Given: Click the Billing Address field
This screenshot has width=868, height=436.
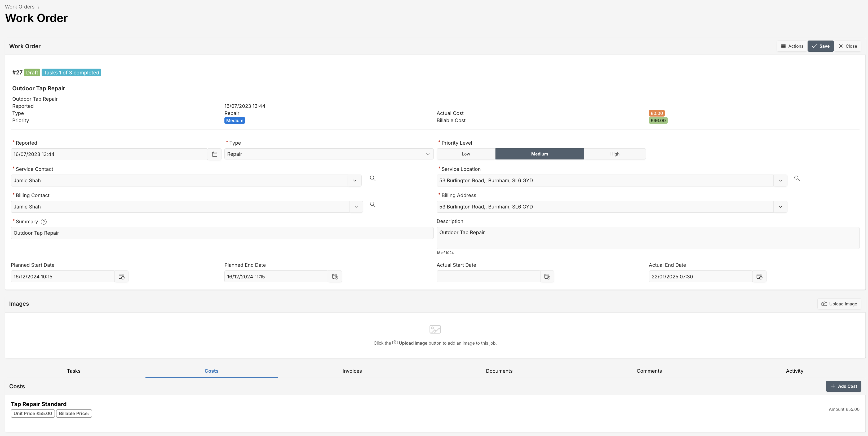Looking at the screenshot, I should coord(605,207).
